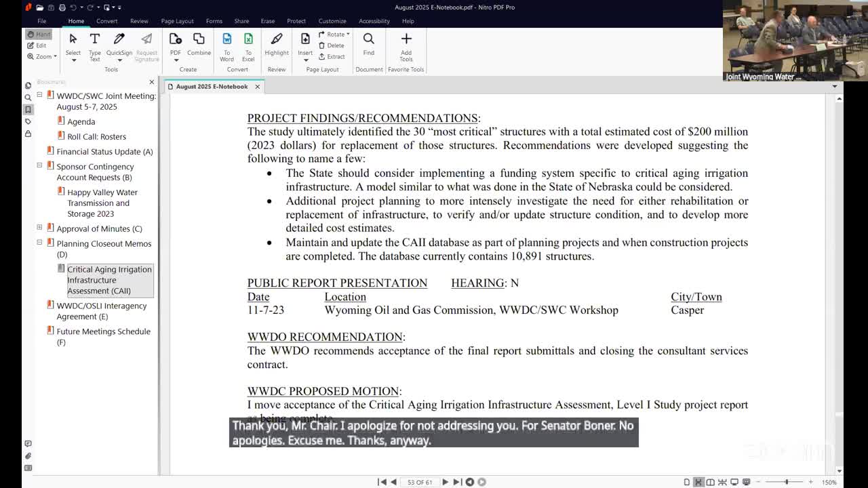This screenshot has width=868, height=488.
Task: Convert PDF using To Word icon
Action: 226,45
